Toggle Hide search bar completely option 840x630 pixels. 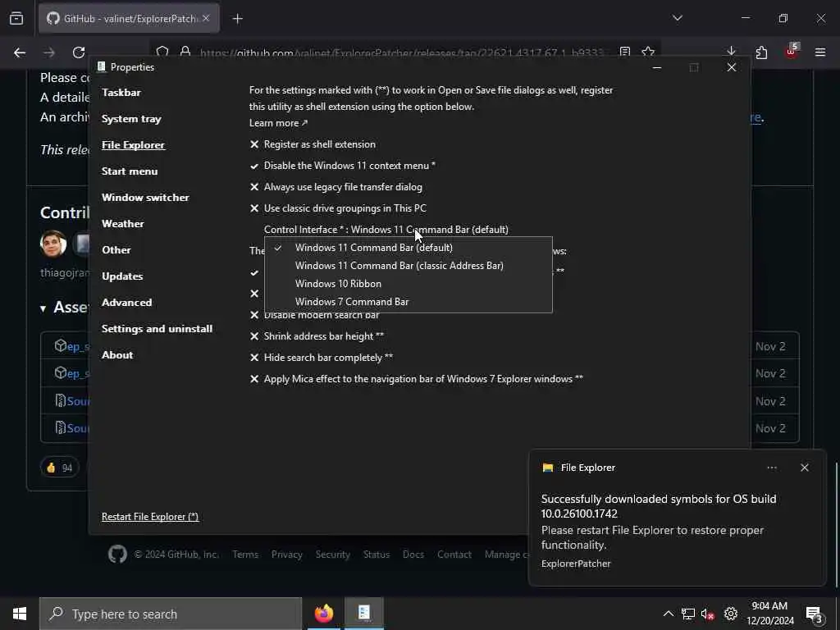coord(322,358)
